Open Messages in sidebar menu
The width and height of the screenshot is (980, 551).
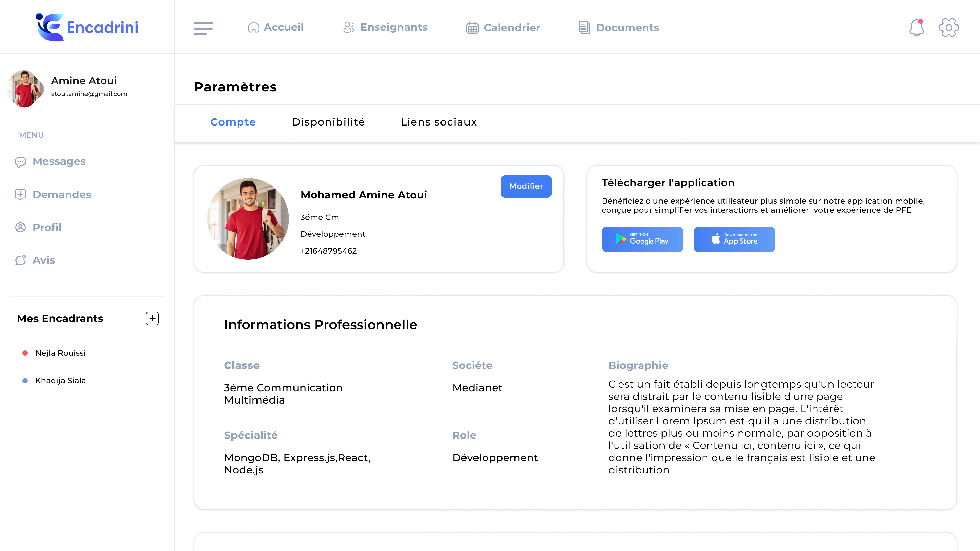click(50, 162)
